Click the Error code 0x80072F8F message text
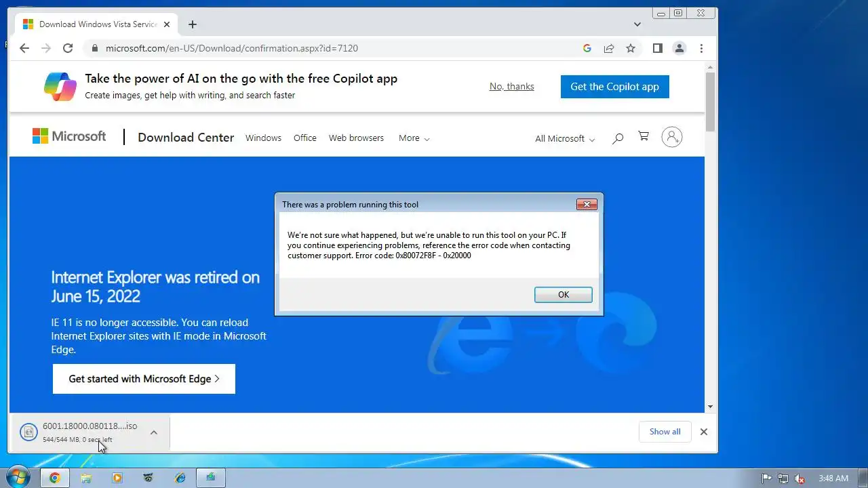868x488 pixels. pyautogui.click(x=413, y=256)
